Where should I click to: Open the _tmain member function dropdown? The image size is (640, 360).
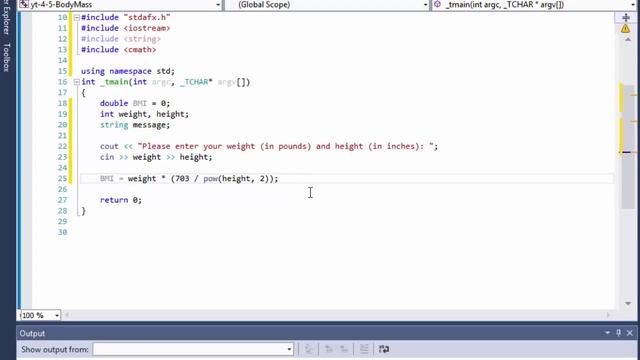pos(634,5)
